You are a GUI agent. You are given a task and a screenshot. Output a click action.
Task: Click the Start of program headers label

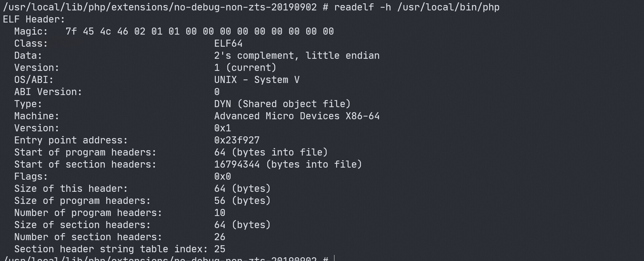85,152
